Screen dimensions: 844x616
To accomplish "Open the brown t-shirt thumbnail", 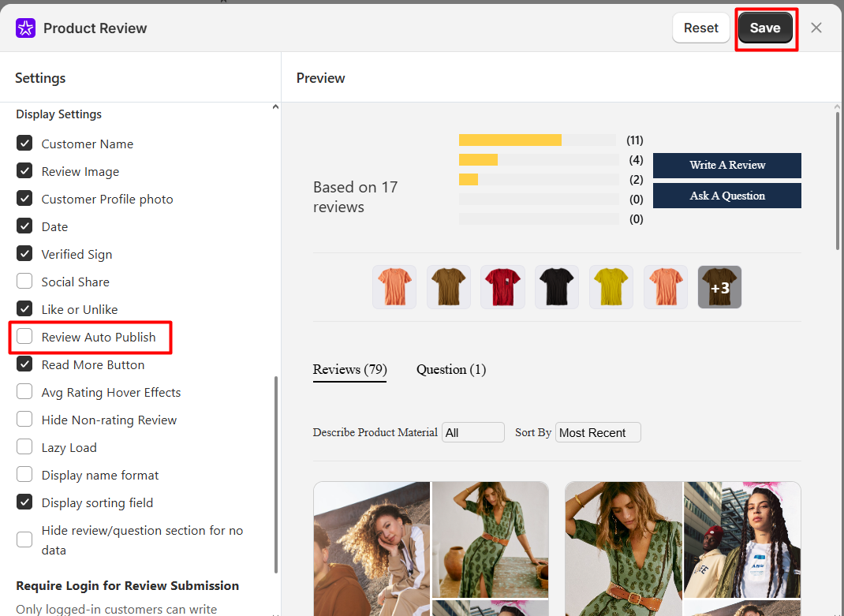I will click(x=448, y=287).
